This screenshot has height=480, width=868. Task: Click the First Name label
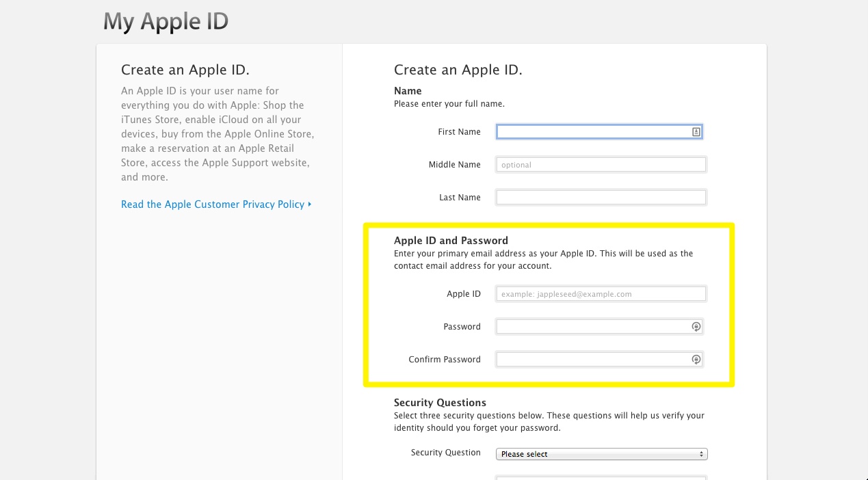click(459, 132)
